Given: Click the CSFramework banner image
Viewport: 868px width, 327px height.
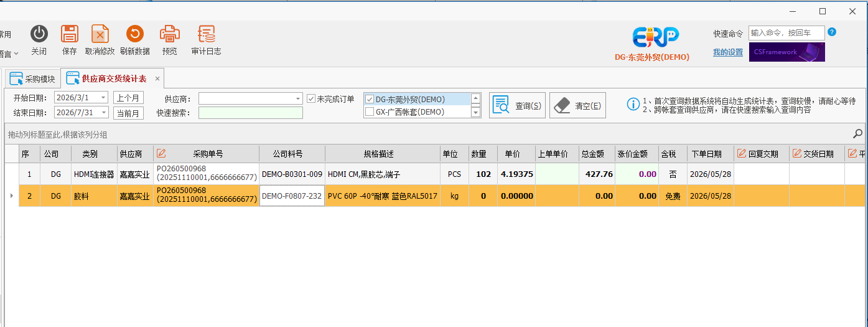Looking at the screenshot, I should (787, 52).
